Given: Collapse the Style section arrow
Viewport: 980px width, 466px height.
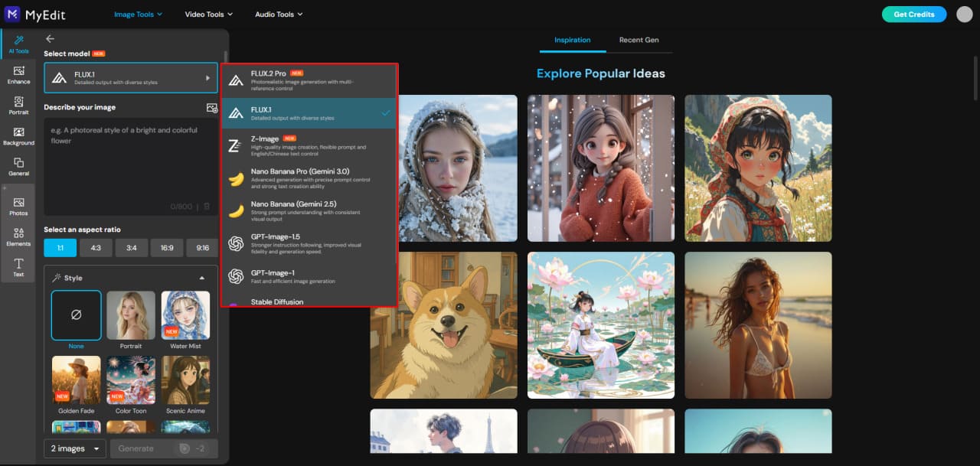Looking at the screenshot, I should coord(201,278).
